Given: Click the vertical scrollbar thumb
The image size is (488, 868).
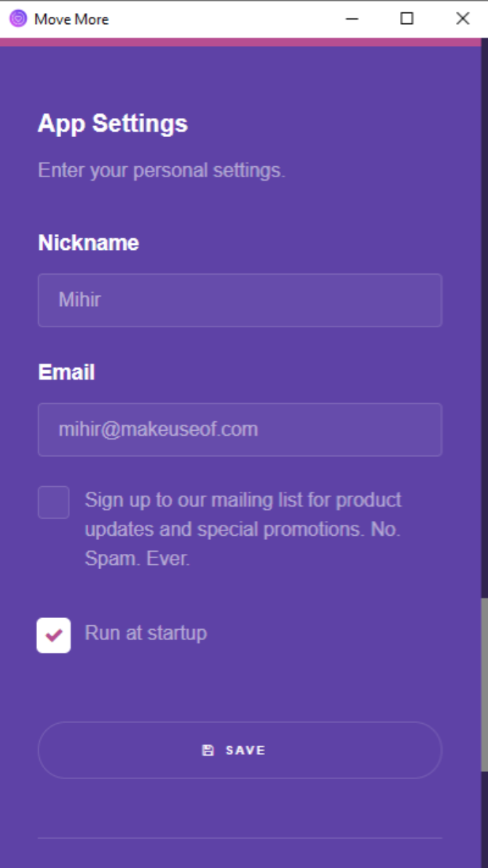Looking at the screenshot, I should coord(484,684).
